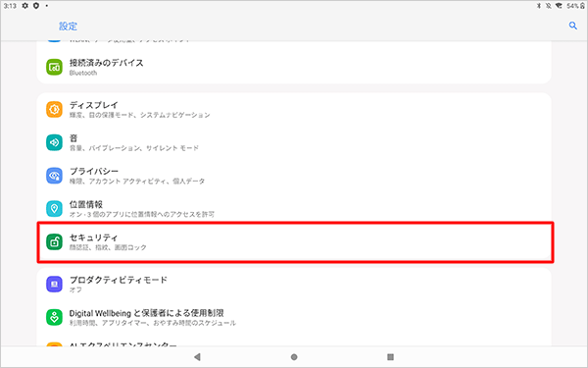
Task: Open 接続済みのデバイス settings
Action: (x=294, y=67)
